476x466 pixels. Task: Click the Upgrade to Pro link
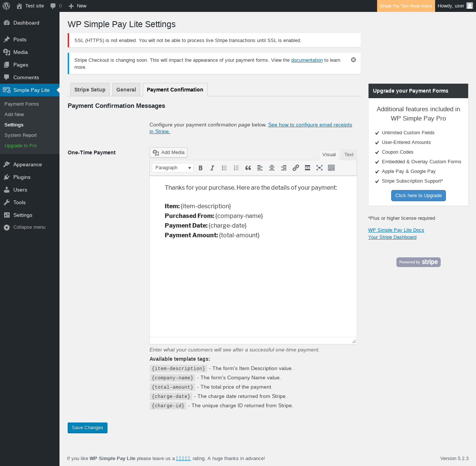tap(20, 146)
